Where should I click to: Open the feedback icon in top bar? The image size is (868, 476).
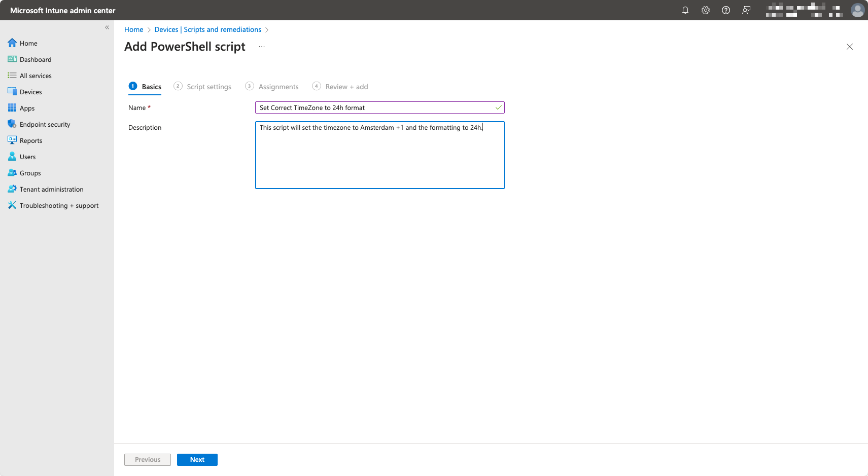[746, 10]
